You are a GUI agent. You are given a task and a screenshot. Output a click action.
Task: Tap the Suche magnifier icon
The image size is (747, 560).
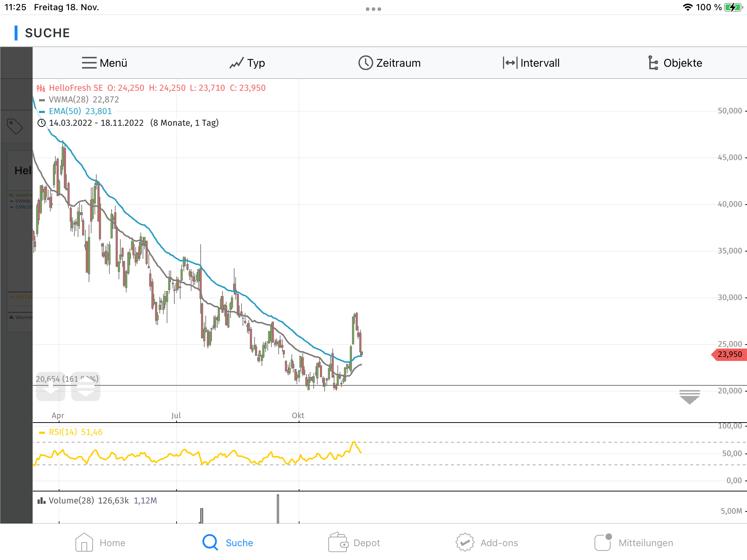point(210,542)
